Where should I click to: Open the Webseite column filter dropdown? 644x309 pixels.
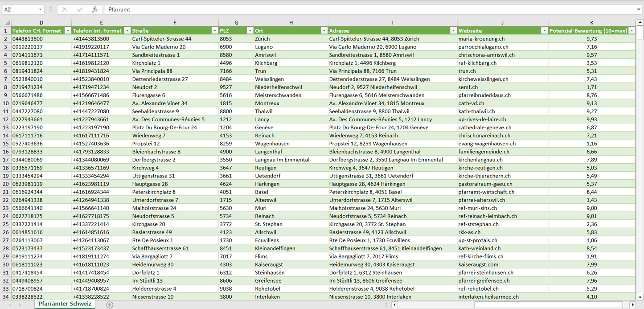point(544,31)
